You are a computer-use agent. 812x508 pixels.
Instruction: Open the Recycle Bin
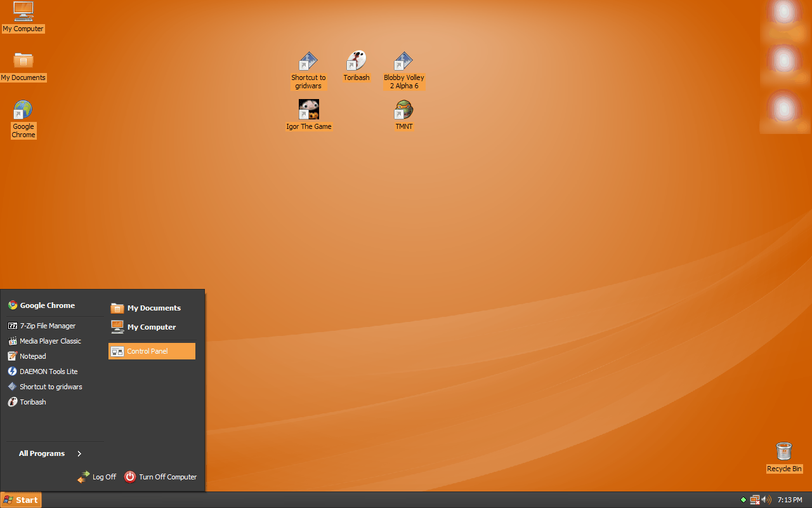pyautogui.click(x=784, y=452)
